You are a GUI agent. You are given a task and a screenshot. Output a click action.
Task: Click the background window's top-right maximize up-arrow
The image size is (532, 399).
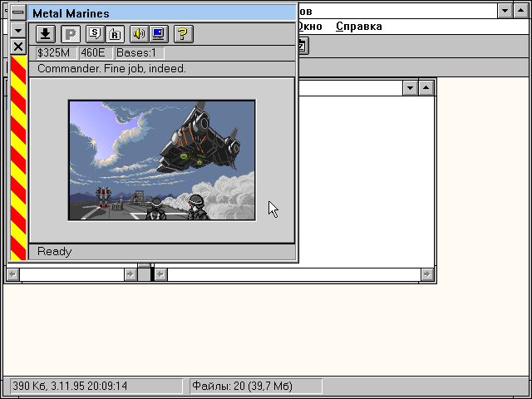[x=521, y=11]
